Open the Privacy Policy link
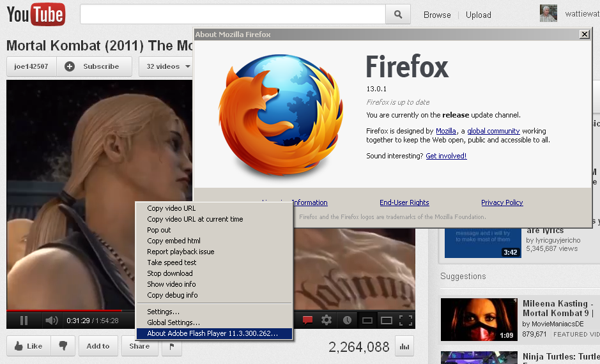Image resolution: width=600 pixels, height=364 pixels. click(x=502, y=202)
